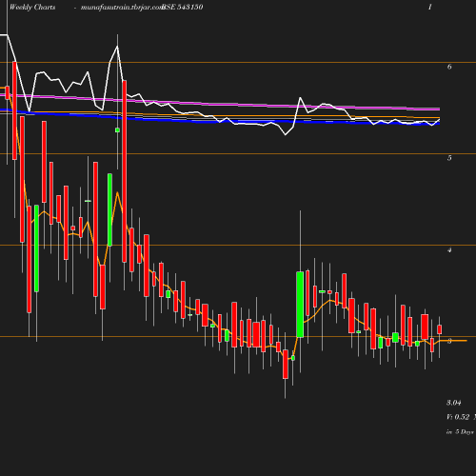Click the price axis label "4"

(x=449, y=250)
